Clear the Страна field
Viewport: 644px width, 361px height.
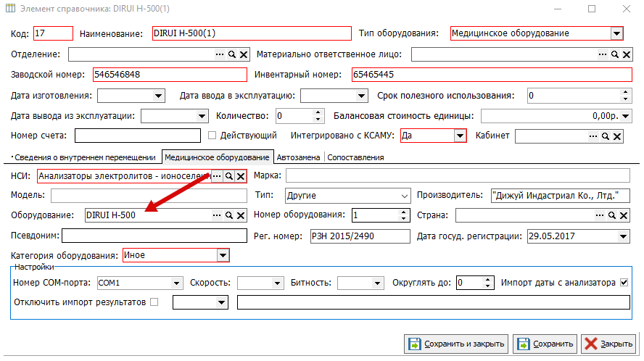[624, 215]
